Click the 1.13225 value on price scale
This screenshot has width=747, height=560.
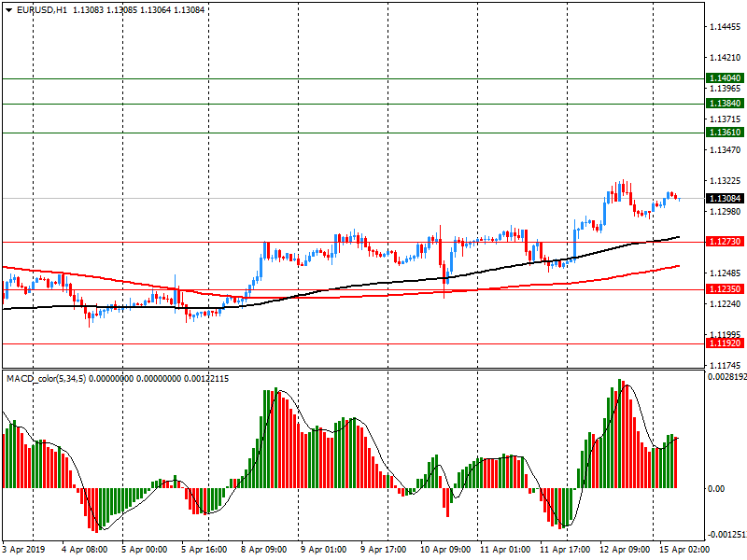725,180
